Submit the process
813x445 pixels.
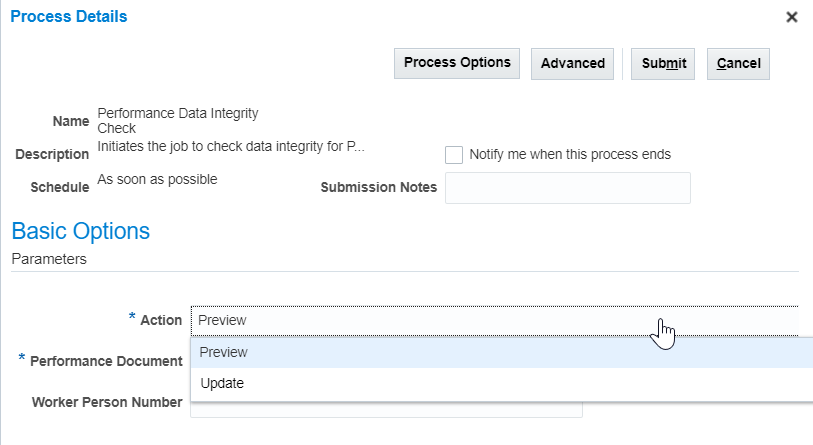click(664, 63)
